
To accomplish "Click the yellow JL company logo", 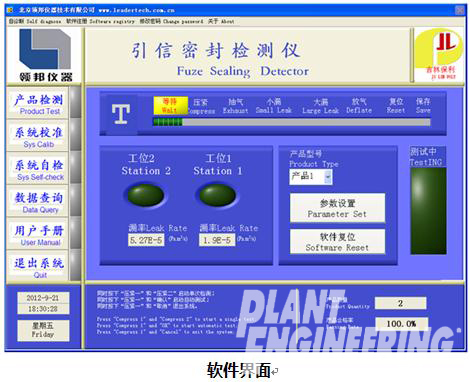I will tap(439, 55).
